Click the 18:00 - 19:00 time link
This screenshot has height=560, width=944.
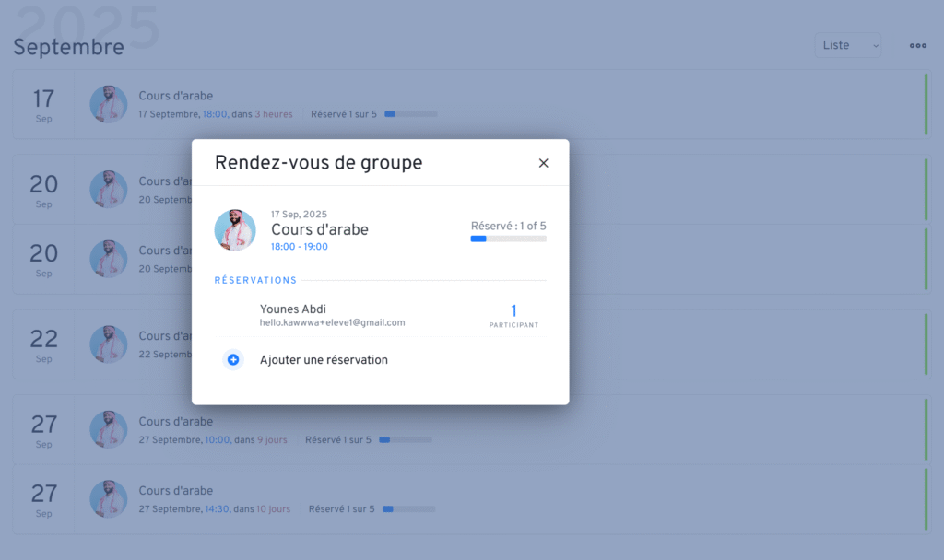pos(300,247)
